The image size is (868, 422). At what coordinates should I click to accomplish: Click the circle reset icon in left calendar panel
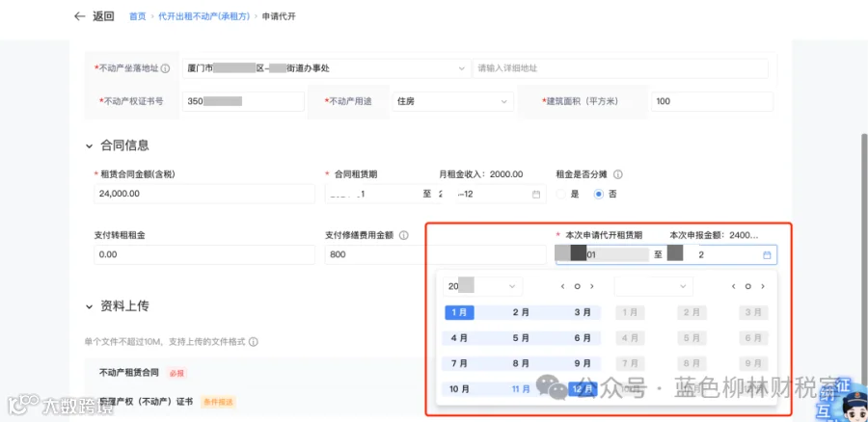[577, 286]
